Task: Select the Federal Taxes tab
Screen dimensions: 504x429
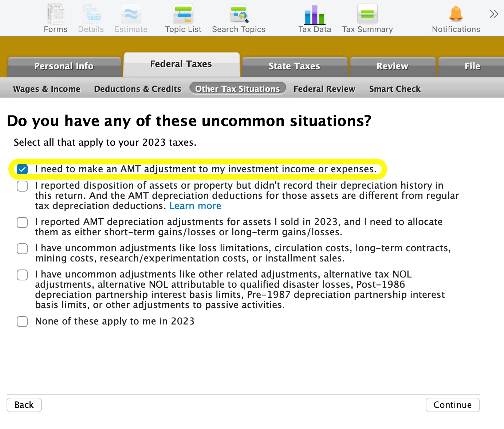Action: pyautogui.click(x=181, y=64)
